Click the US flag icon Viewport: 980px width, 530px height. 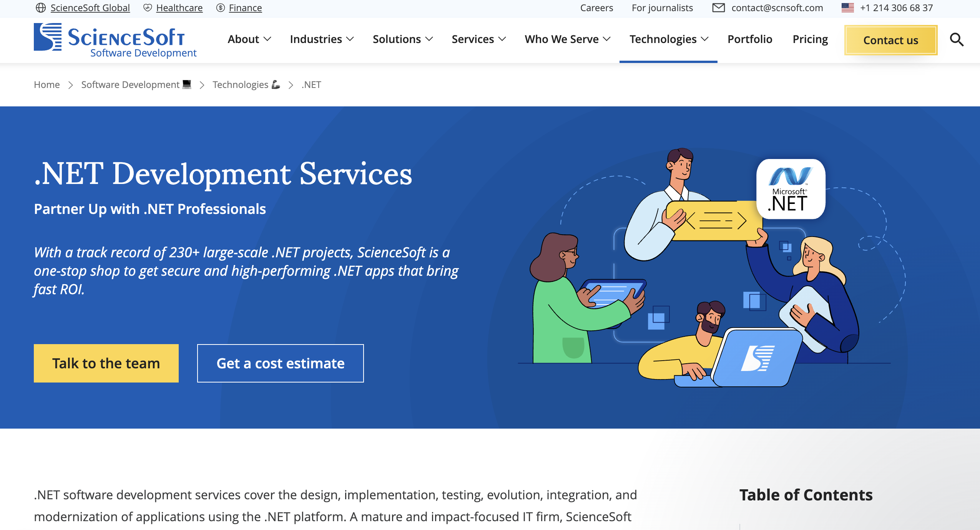pos(847,8)
